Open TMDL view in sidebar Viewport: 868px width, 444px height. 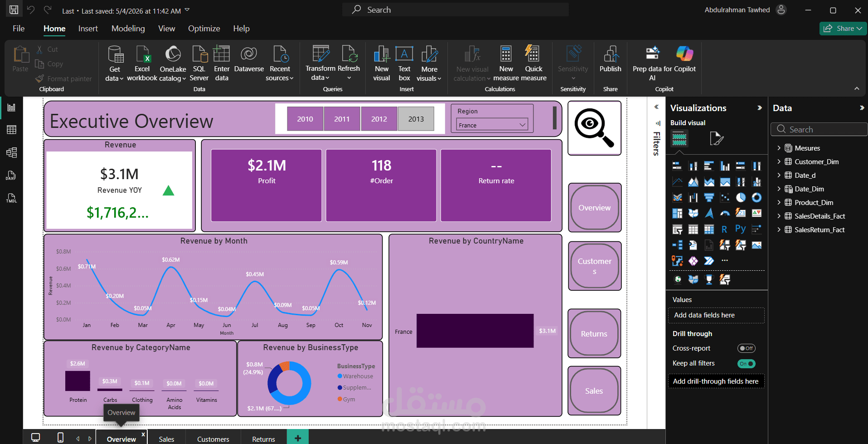pos(11,198)
